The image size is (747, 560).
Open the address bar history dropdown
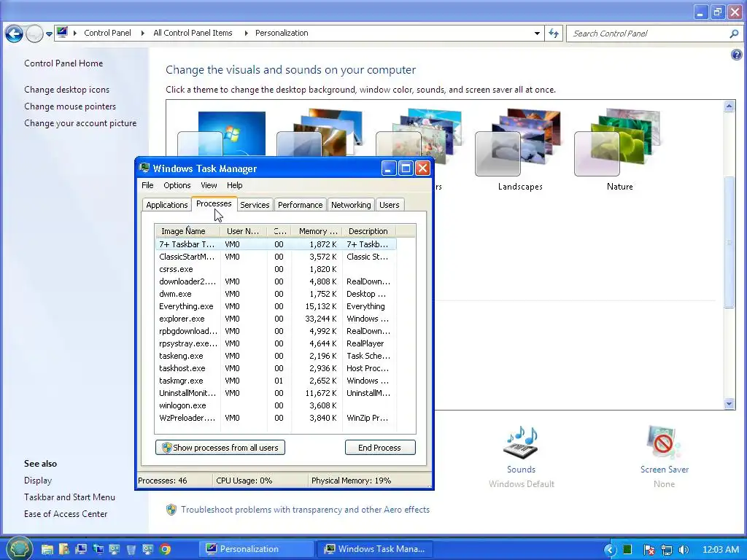click(x=537, y=34)
